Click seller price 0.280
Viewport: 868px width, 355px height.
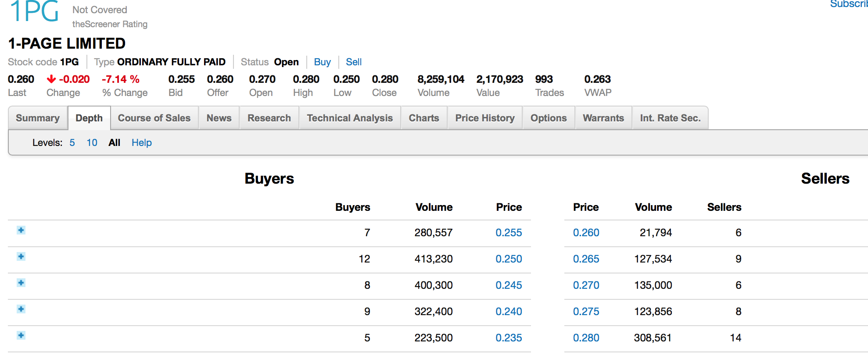pyautogui.click(x=586, y=338)
